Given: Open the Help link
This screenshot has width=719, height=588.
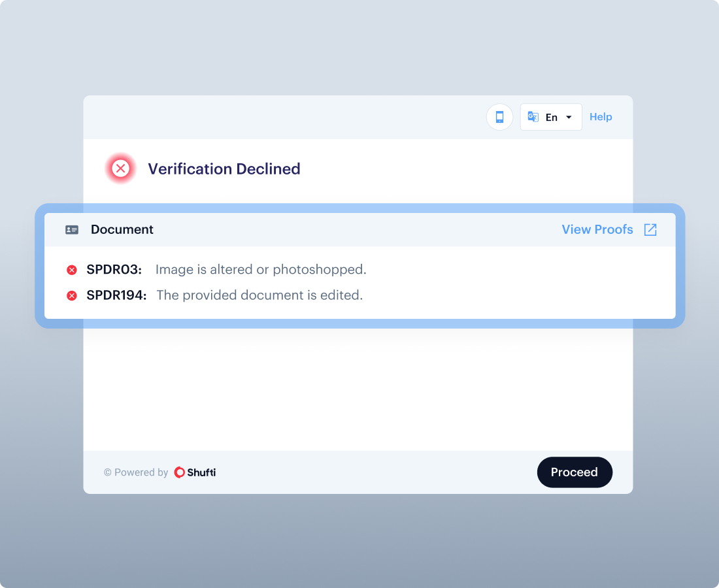Looking at the screenshot, I should click(x=601, y=117).
